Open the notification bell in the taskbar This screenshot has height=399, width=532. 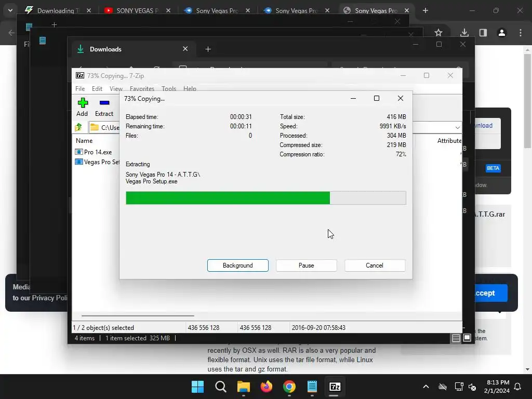point(518,387)
